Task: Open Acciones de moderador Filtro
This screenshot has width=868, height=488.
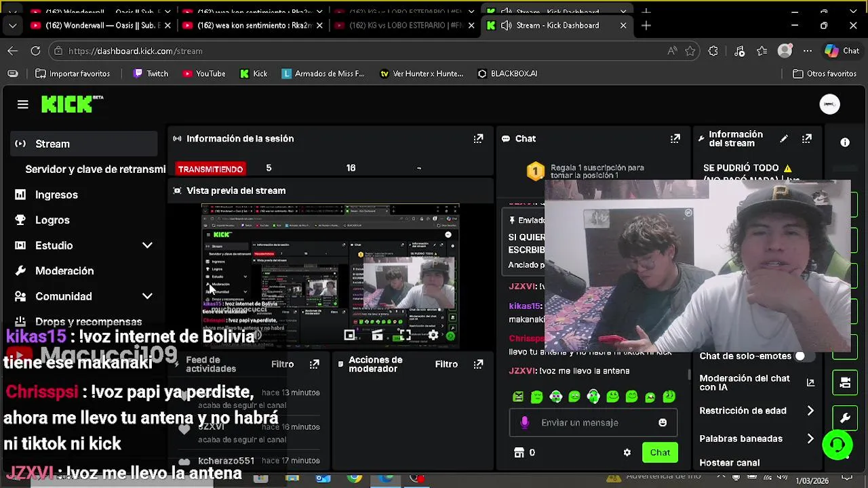Action: (x=446, y=364)
